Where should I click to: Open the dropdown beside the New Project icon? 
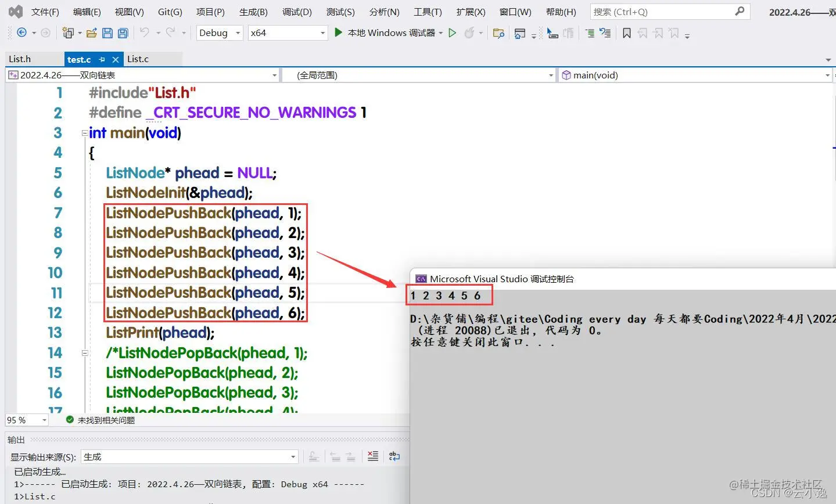point(78,33)
